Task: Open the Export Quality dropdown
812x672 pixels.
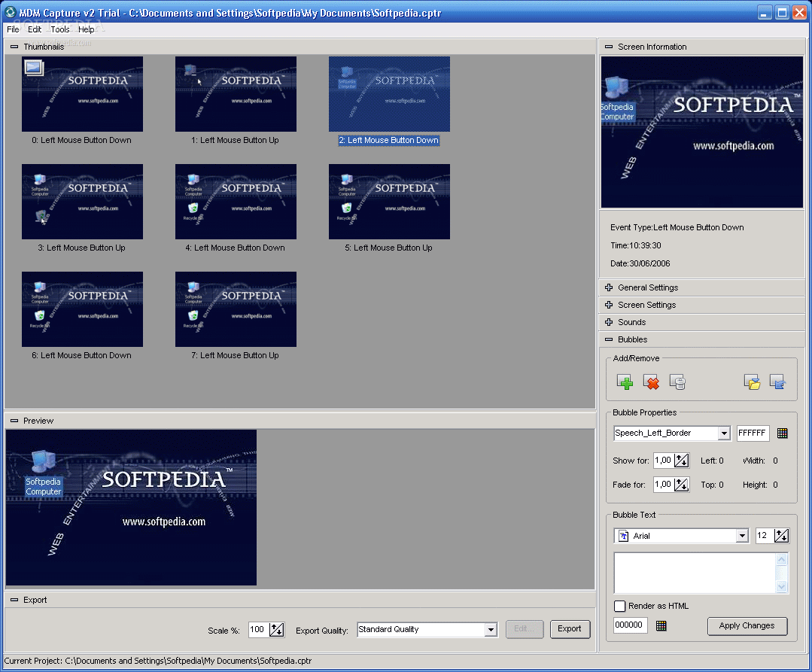Action: pos(491,630)
